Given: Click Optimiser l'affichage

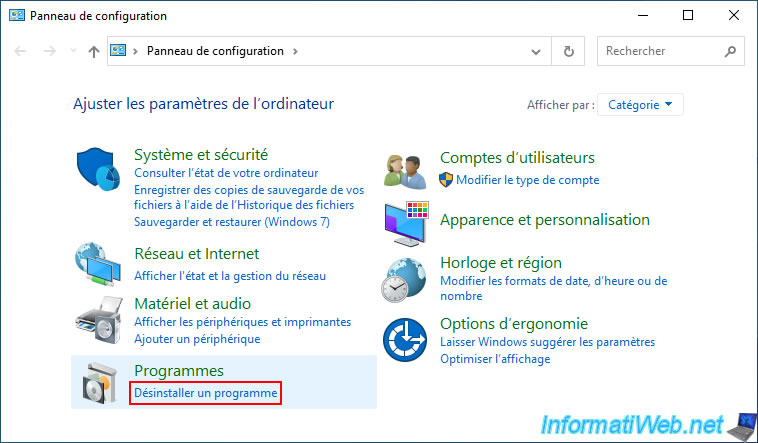Looking at the screenshot, I should pos(495,359).
